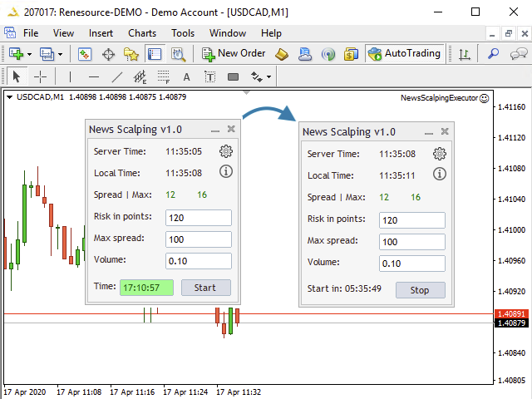The height and width of the screenshot is (399, 532).
Task: Click Risk in points field in left panel
Action: point(199,218)
